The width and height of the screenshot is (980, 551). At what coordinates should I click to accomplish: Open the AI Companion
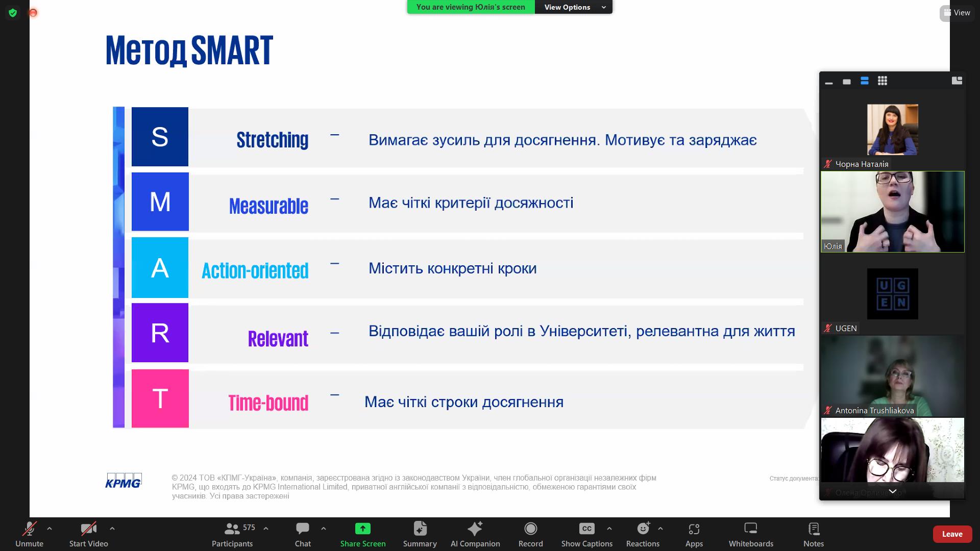pyautogui.click(x=475, y=534)
